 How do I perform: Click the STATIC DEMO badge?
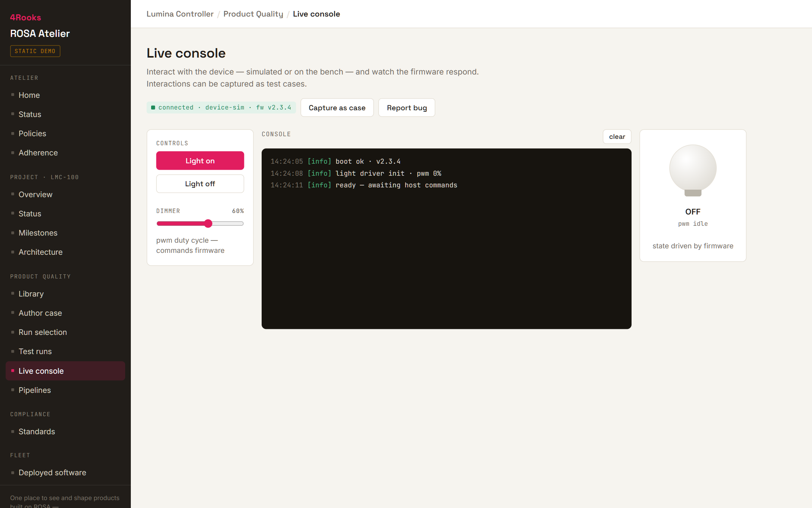[35, 51]
